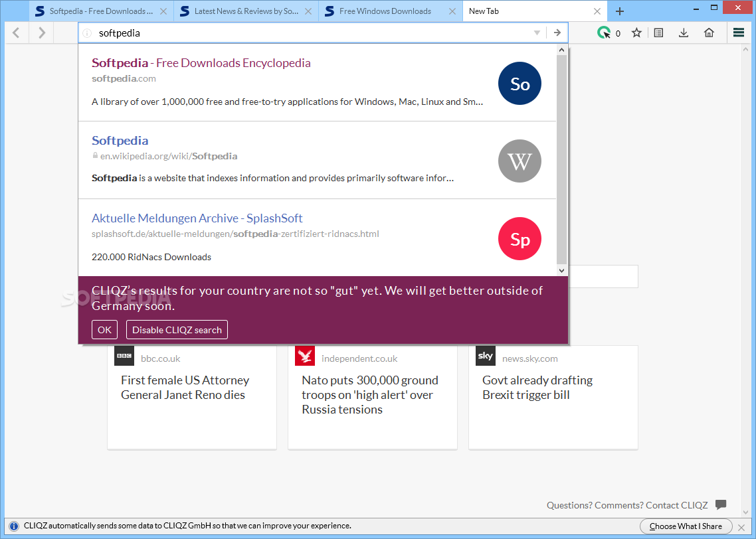Close the Free Windows Downloads tab
Image resolution: width=756 pixels, height=539 pixels.
pos(452,11)
